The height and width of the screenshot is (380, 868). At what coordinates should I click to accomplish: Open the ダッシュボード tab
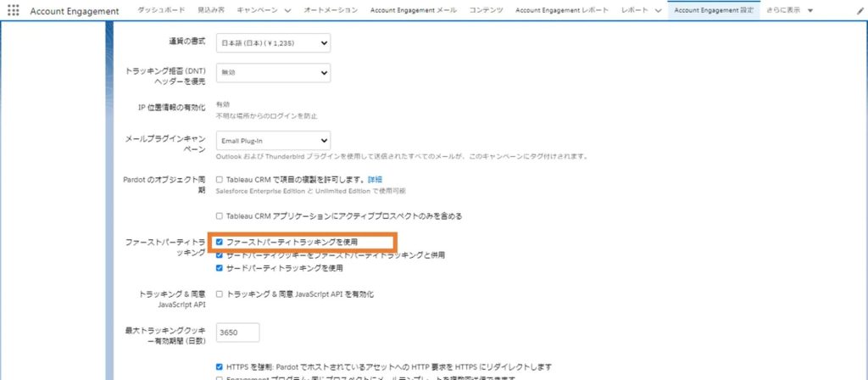point(162,10)
